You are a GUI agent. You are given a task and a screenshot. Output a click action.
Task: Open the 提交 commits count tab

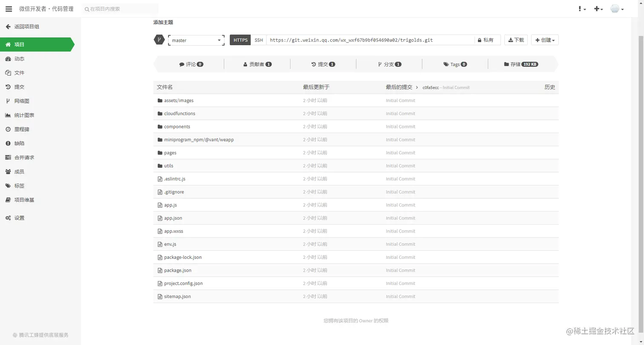[323, 64]
